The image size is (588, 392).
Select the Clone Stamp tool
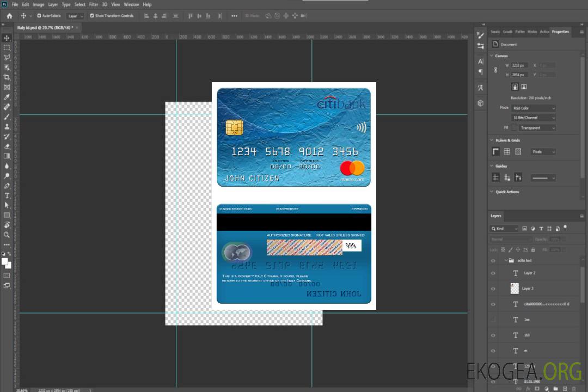click(x=7, y=127)
